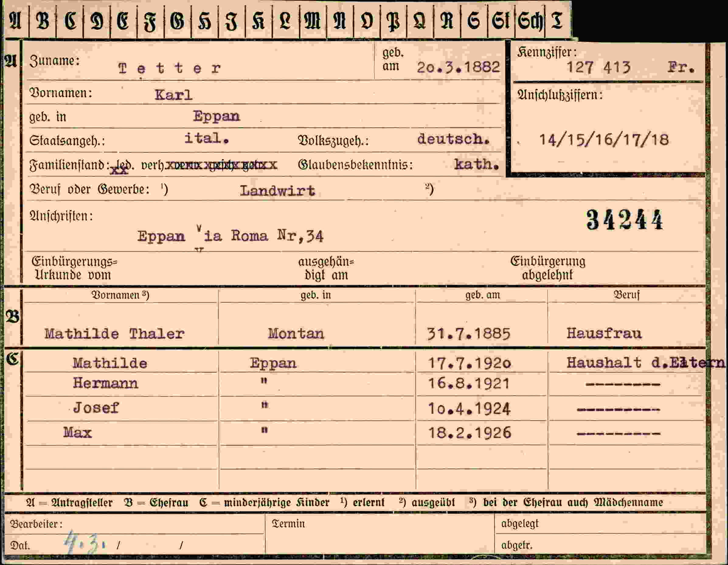The height and width of the screenshot is (565, 728).
Task: Click the "Fr." abbreviation after the Kennziffer
Action: click(681, 68)
